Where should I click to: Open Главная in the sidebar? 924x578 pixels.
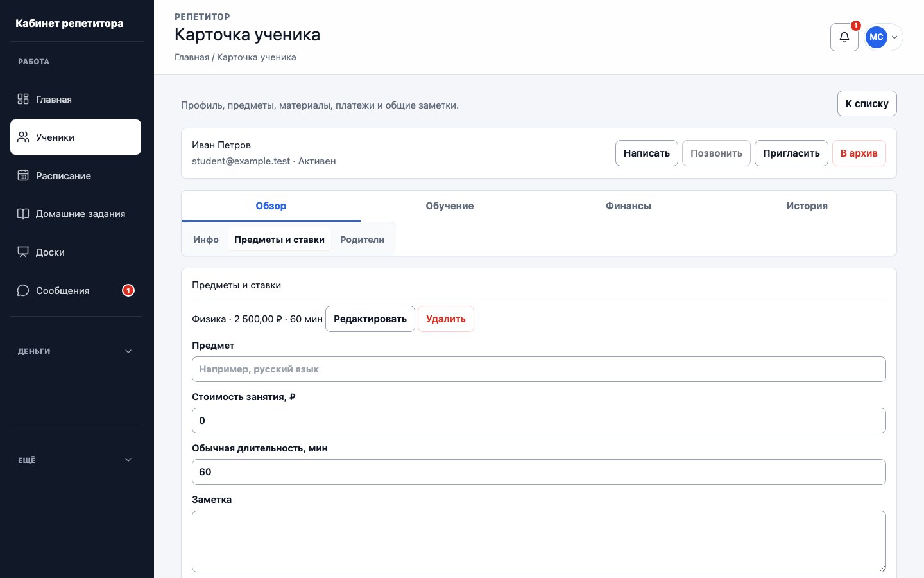[76, 99]
